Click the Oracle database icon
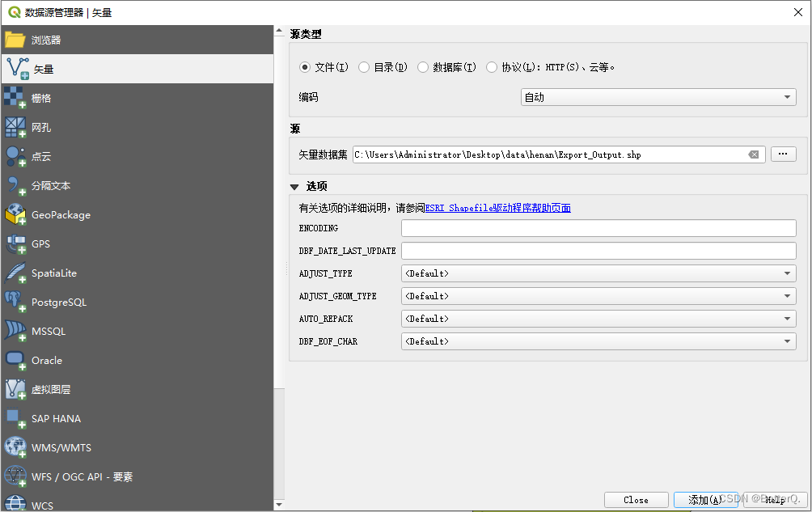 coord(15,360)
